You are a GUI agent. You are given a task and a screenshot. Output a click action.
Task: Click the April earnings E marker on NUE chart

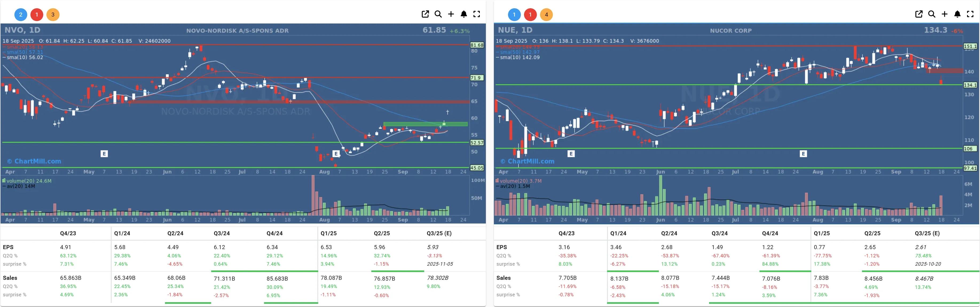click(571, 154)
